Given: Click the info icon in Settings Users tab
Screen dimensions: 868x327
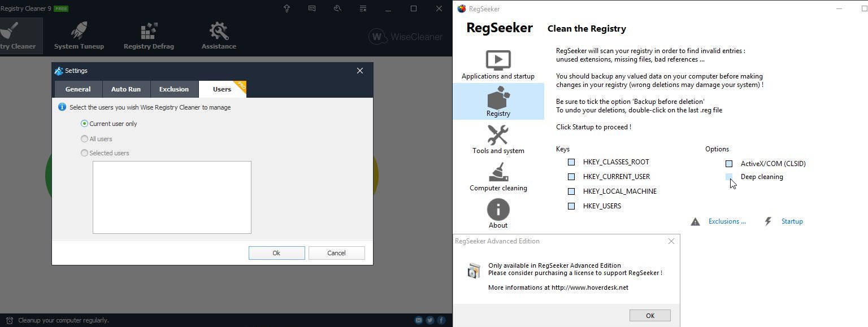Looking at the screenshot, I should [62, 107].
